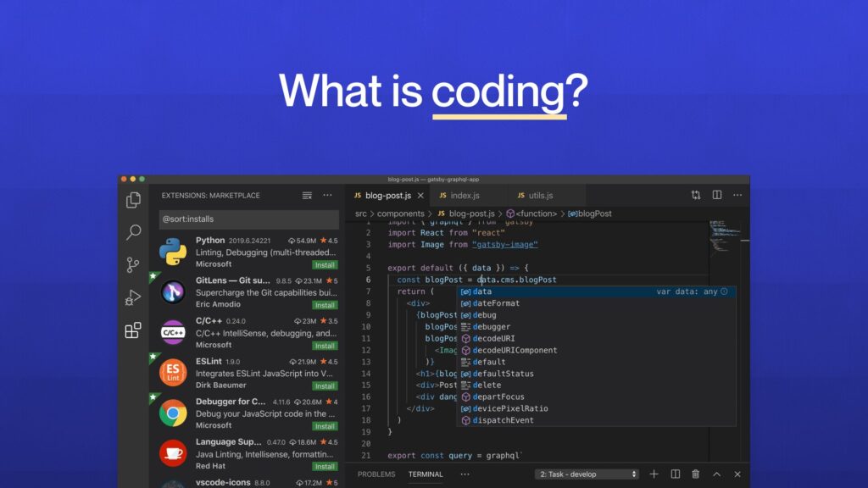Open the TERMINAL panel tab
The image size is (868, 488).
coord(426,474)
